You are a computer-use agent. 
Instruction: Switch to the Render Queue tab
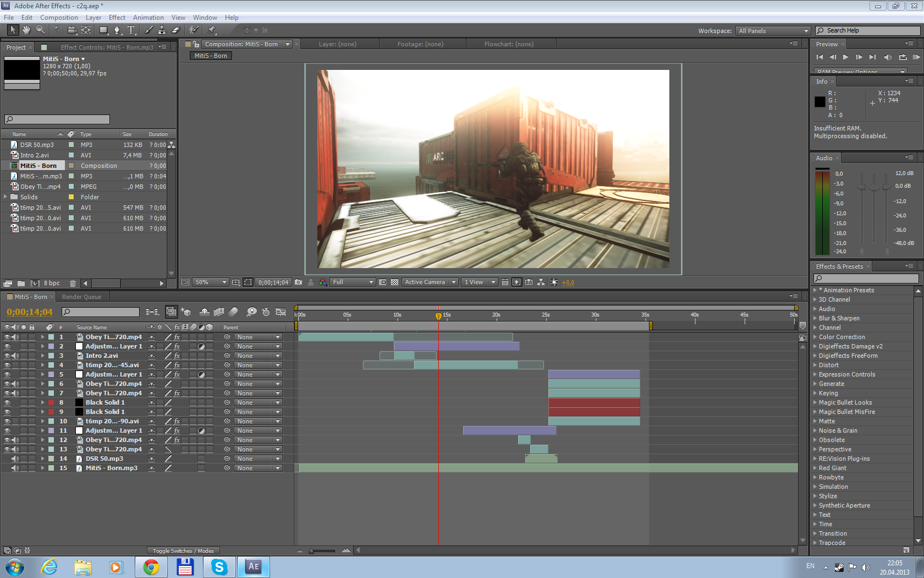[81, 297]
